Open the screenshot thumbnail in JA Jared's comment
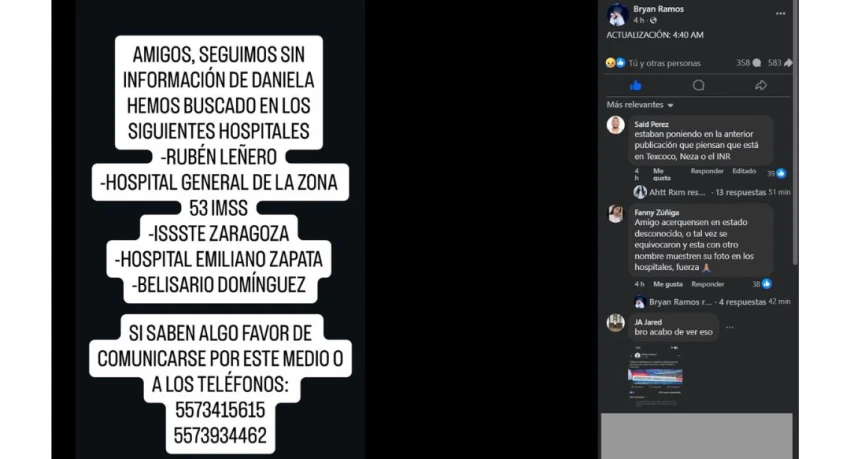 [655, 377]
